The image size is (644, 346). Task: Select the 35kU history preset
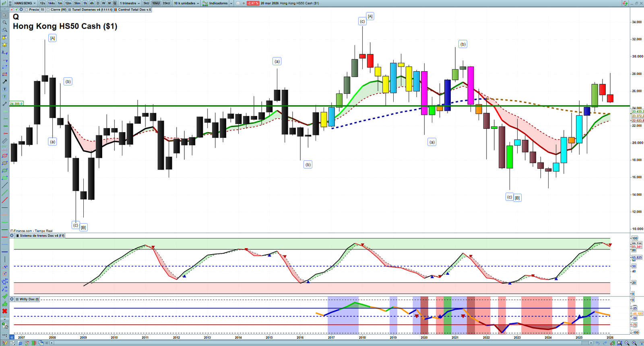coord(166,3)
